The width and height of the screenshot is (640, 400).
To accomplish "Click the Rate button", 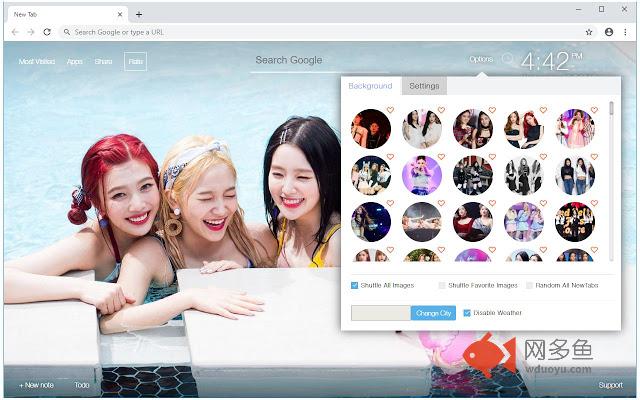I will pyautogui.click(x=136, y=62).
